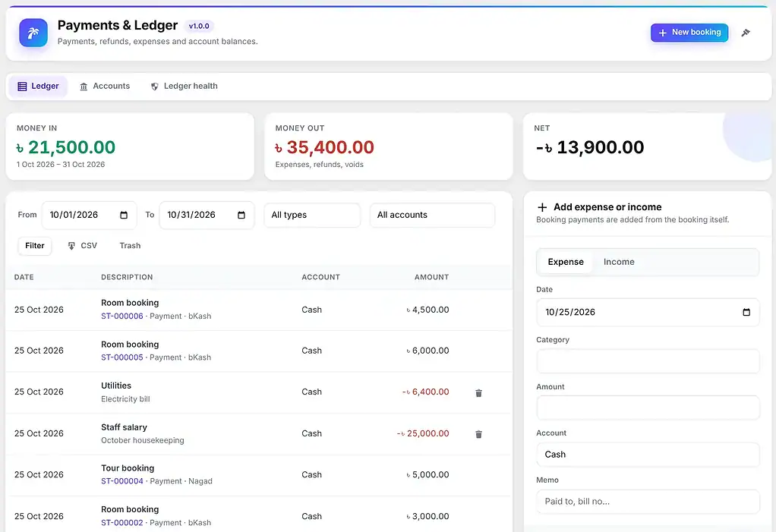Open the Account dropdown showing Cash

coord(648,455)
